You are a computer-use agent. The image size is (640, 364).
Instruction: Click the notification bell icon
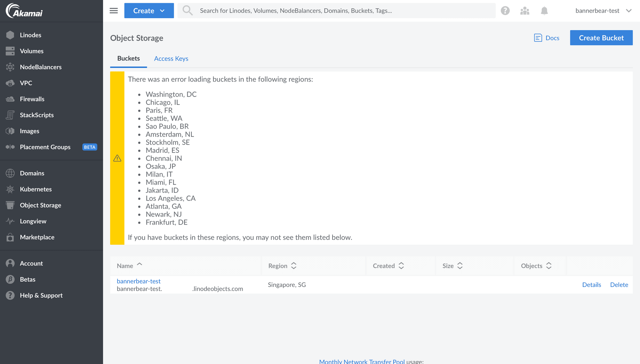[544, 10]
